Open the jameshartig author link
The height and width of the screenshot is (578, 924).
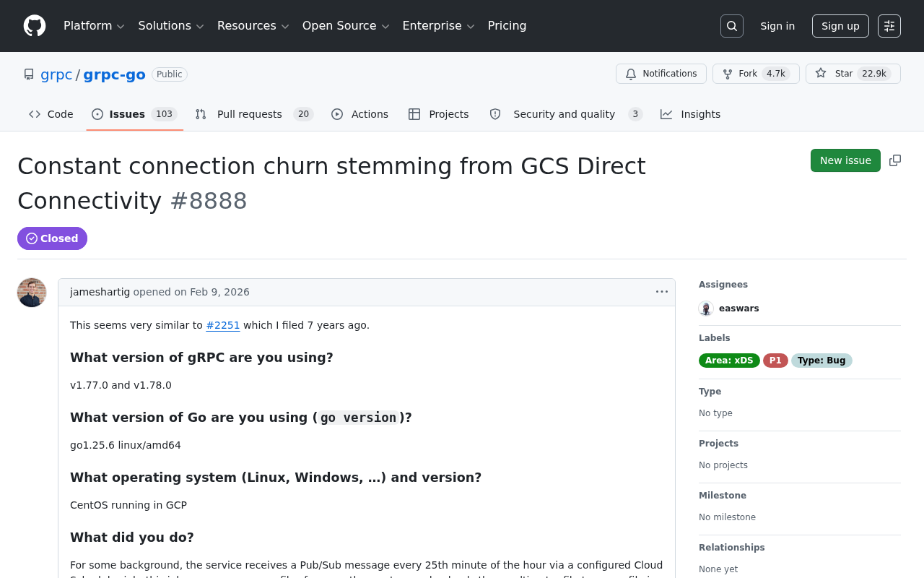click(x=100, y=292)
